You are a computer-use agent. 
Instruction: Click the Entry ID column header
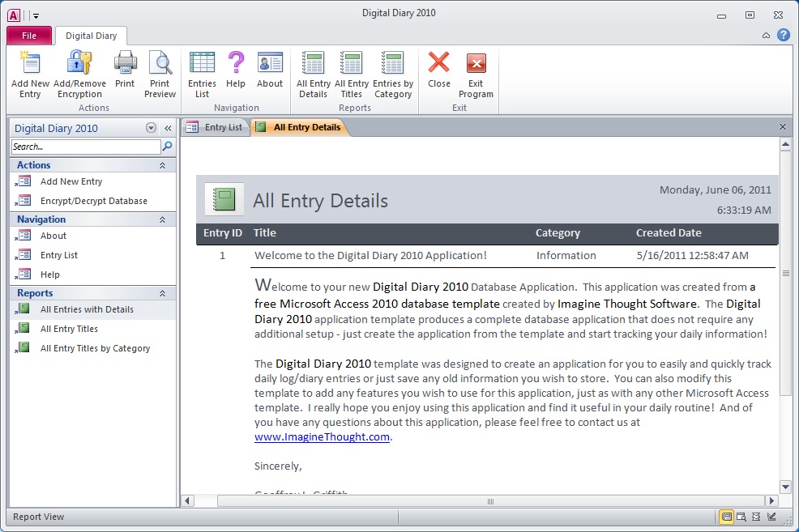(223, 233)
